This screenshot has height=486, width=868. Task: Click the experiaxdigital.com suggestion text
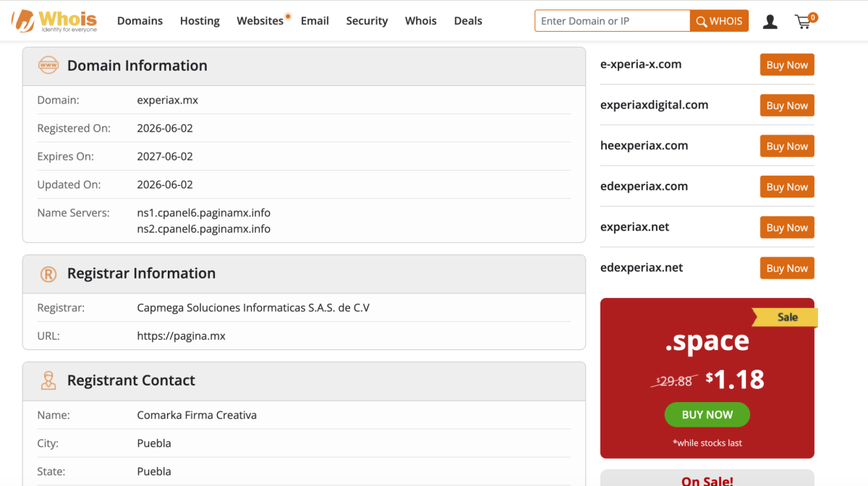point(654,105)
